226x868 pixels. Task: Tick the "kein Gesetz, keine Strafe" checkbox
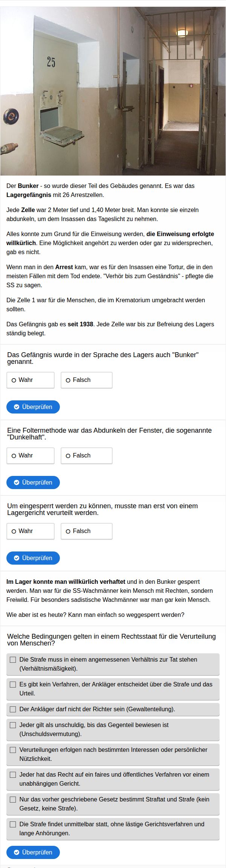pos(13,800)
